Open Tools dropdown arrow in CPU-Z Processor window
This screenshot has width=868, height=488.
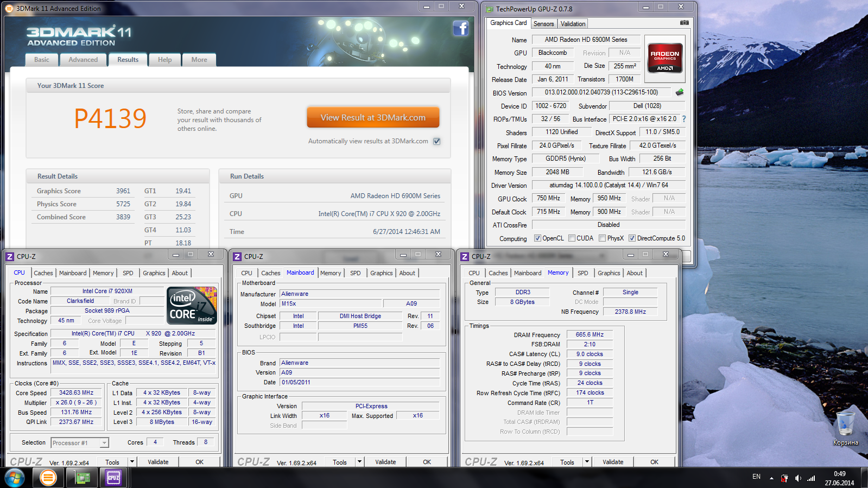131,462
